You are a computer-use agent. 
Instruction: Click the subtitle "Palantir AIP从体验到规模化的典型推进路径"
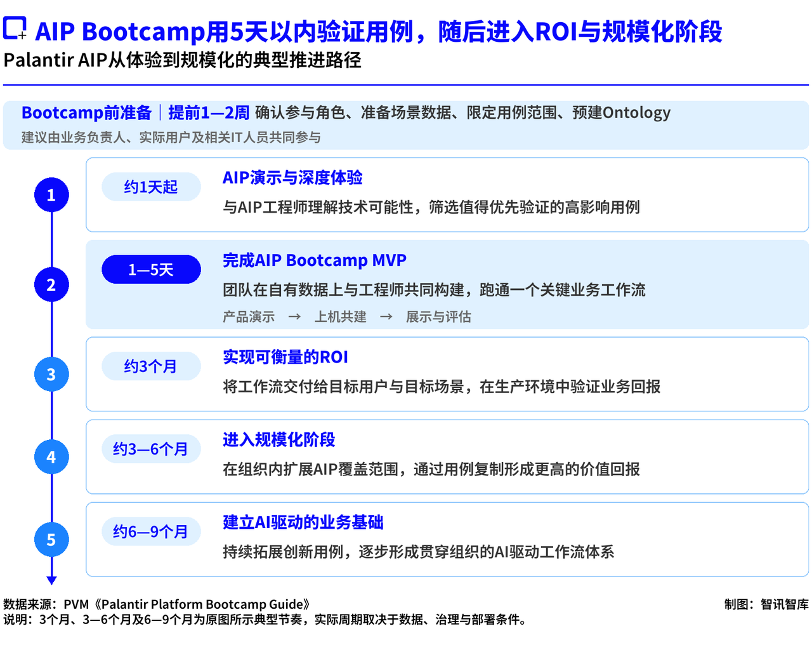182,60
